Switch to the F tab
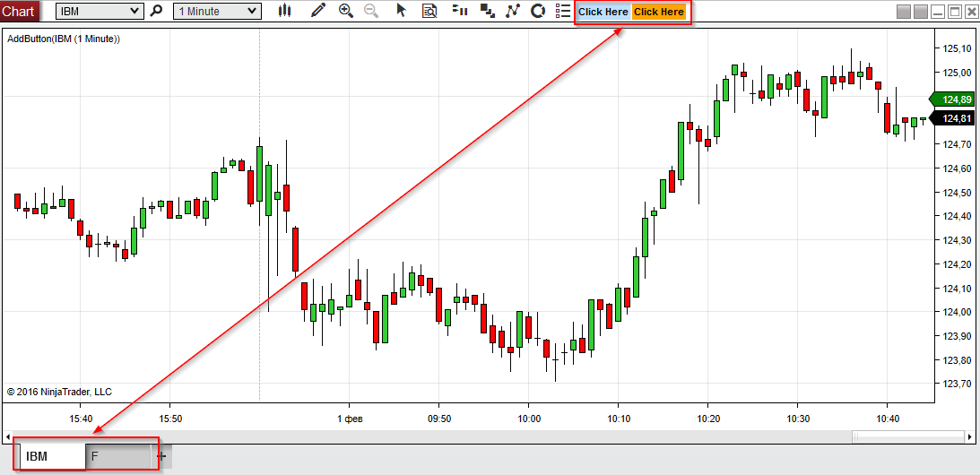Screen dimensions: 980x475 (118, 456)
